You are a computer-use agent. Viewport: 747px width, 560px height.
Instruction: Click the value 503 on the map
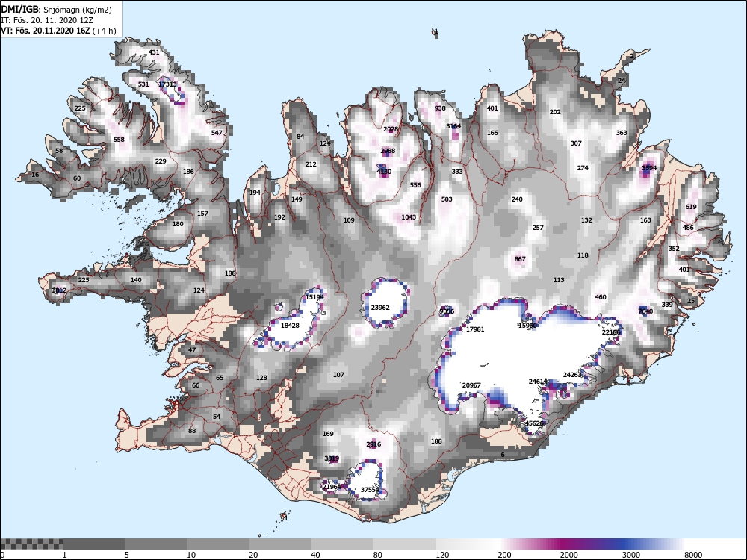(x=447, y=199)
